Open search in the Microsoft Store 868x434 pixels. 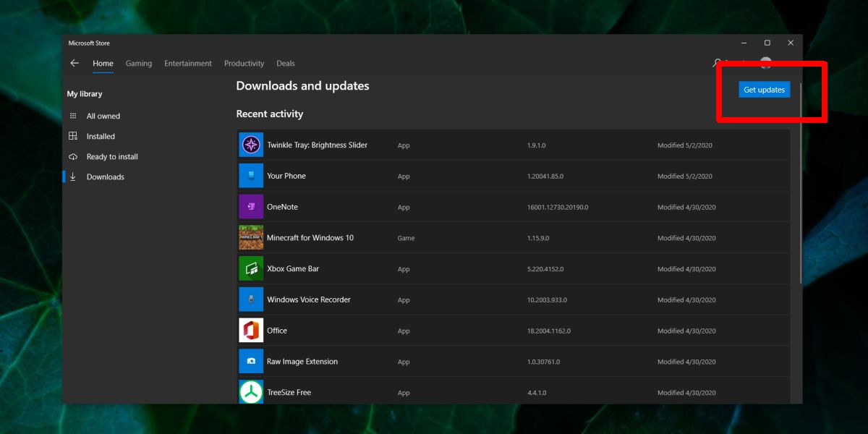pos(715,63)
